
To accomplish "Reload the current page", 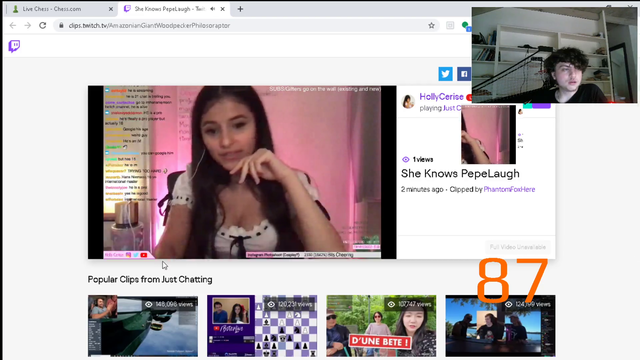I will [x=42, y=25].
